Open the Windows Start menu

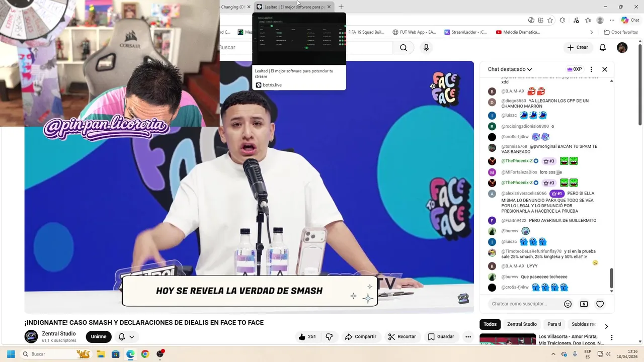coord(11,354)
